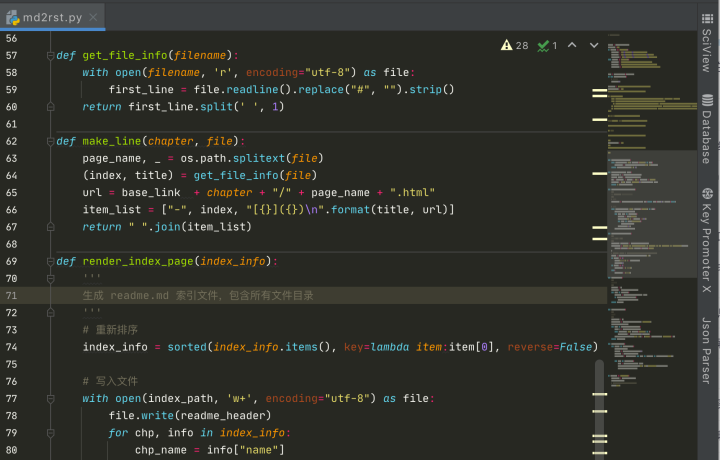Click 'index_path' on line 77
This screenshot has height=460, width=720.
(180, 398)
